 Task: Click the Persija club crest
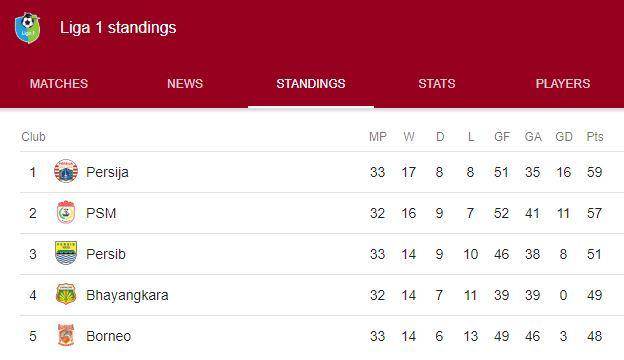[x=66, y=171]
